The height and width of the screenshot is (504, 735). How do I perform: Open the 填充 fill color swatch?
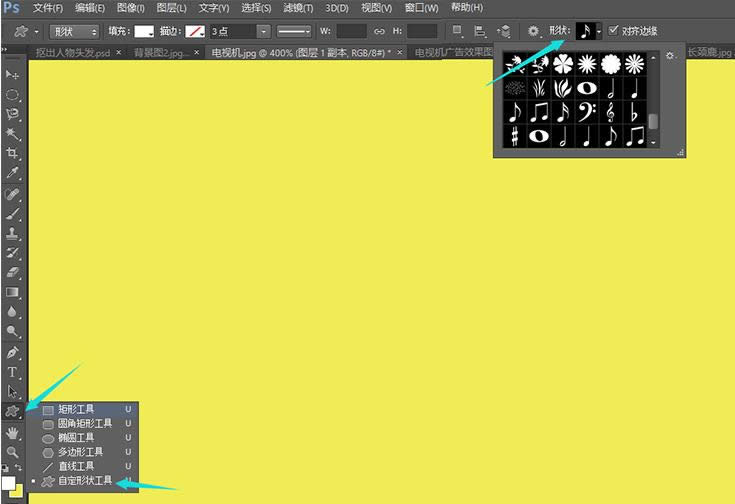[144, 31]
